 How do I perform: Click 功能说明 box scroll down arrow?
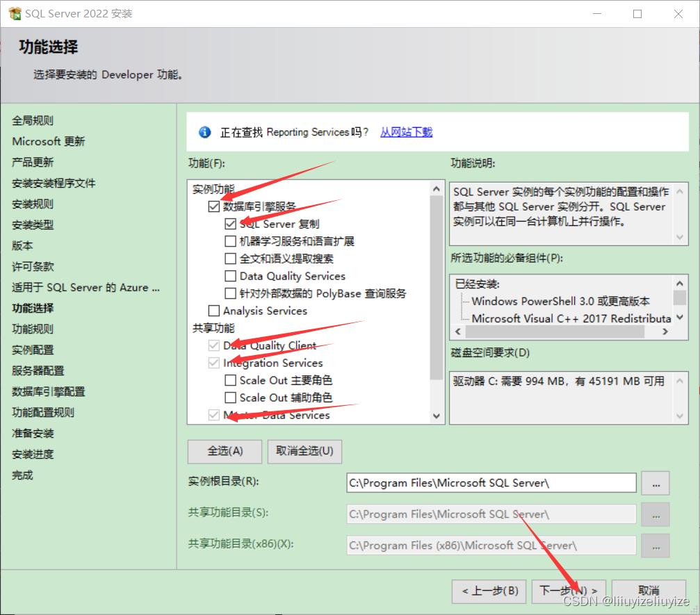point(679,237)
